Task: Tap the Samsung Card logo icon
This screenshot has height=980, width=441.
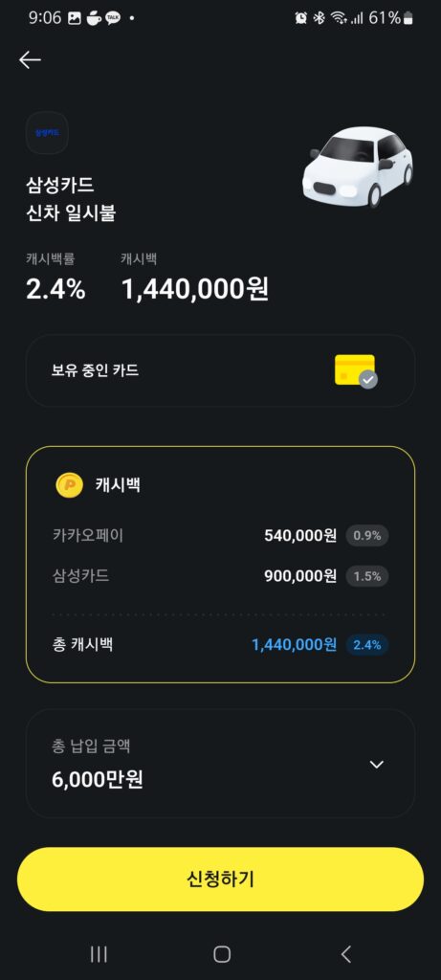Action: [x=47, y=133]
